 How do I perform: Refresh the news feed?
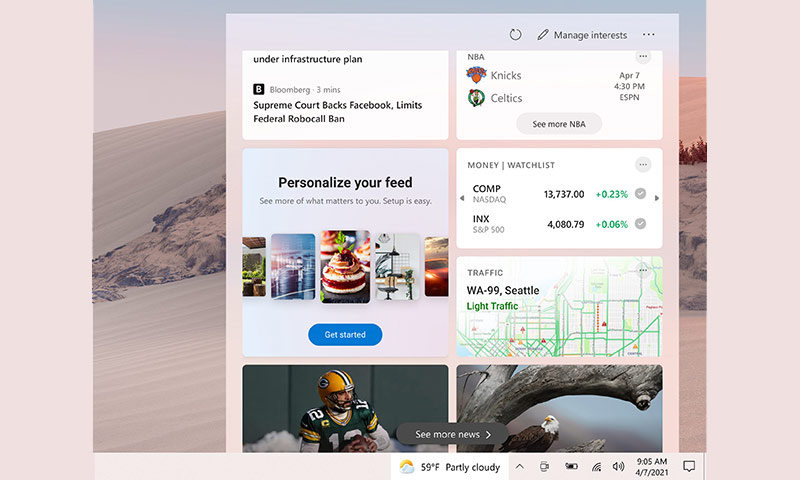pyautogui.click(x=515, y=35)
